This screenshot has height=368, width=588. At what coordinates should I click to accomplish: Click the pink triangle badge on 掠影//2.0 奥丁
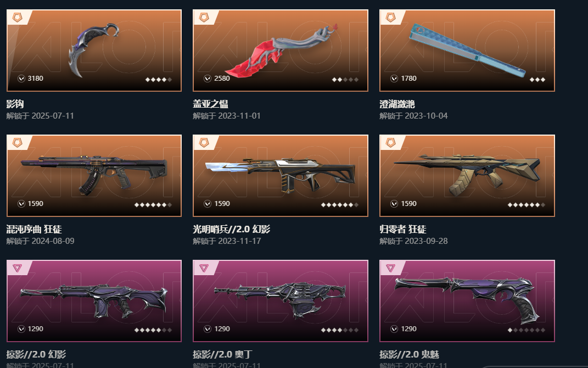click(x=204, y=268)
